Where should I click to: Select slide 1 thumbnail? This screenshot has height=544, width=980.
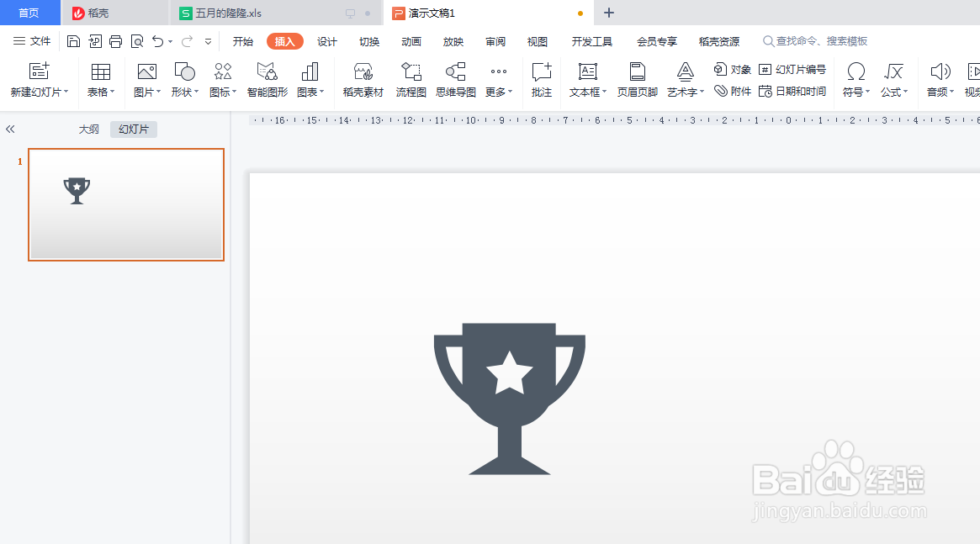pos(126,204)
